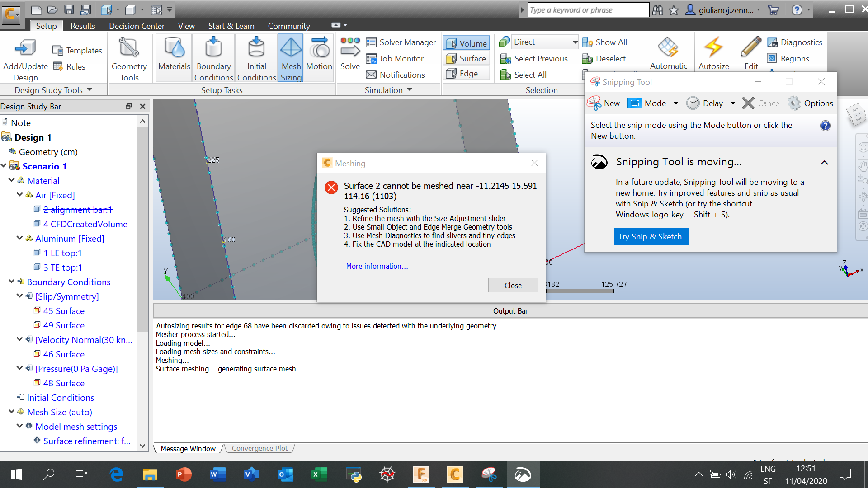Image resolution: width=868 pixels, height=488 pixels.
Task: Toggle Surface selection mode
Action: click(466, 58)
